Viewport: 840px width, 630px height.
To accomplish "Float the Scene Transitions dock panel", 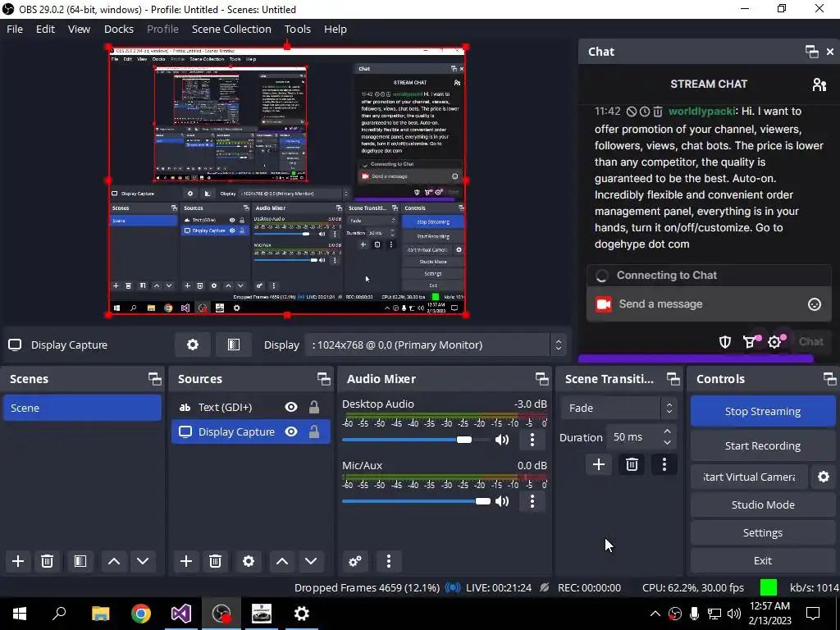I will coord(673,379).
